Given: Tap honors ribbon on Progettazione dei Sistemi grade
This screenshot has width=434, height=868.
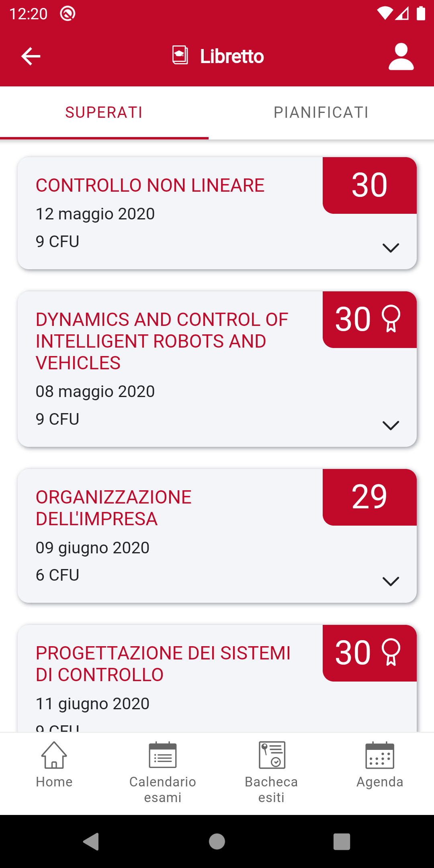Looking at the screenshot, I should point(391,652).
